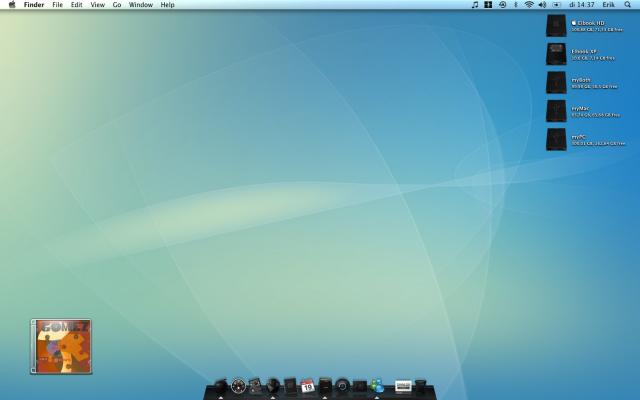The image size is (640, 400).
Task: Open the Apple menu
Action: coord(12,4)
